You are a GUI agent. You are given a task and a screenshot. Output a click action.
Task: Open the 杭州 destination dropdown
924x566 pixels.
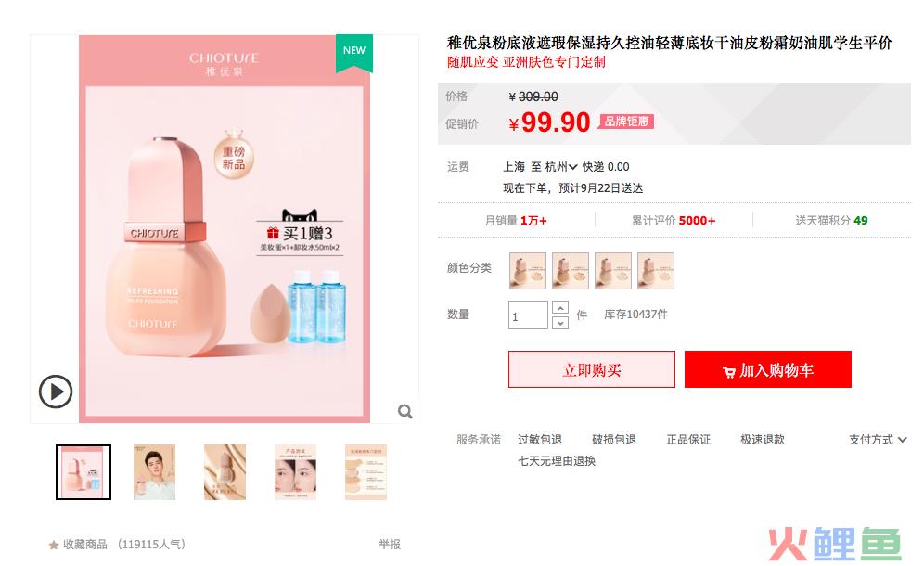[561, 167]
